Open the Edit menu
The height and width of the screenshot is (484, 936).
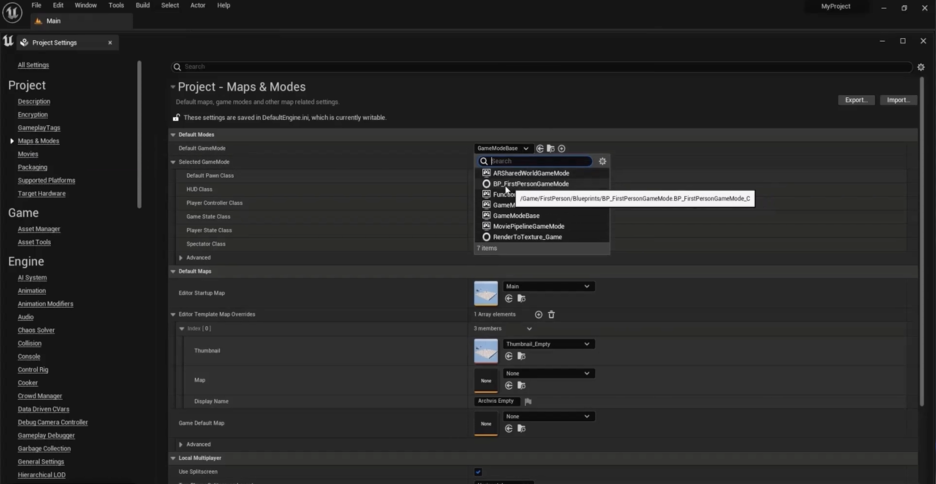point(58,5)
